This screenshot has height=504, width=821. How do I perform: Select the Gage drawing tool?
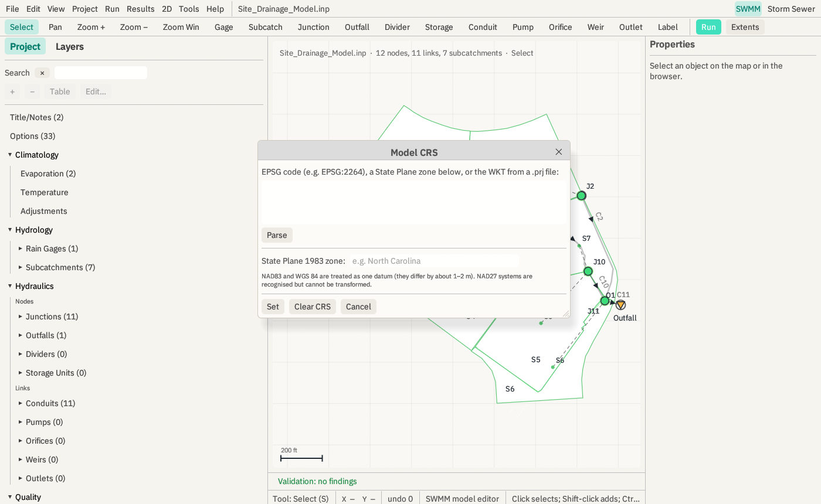[224, 27]
